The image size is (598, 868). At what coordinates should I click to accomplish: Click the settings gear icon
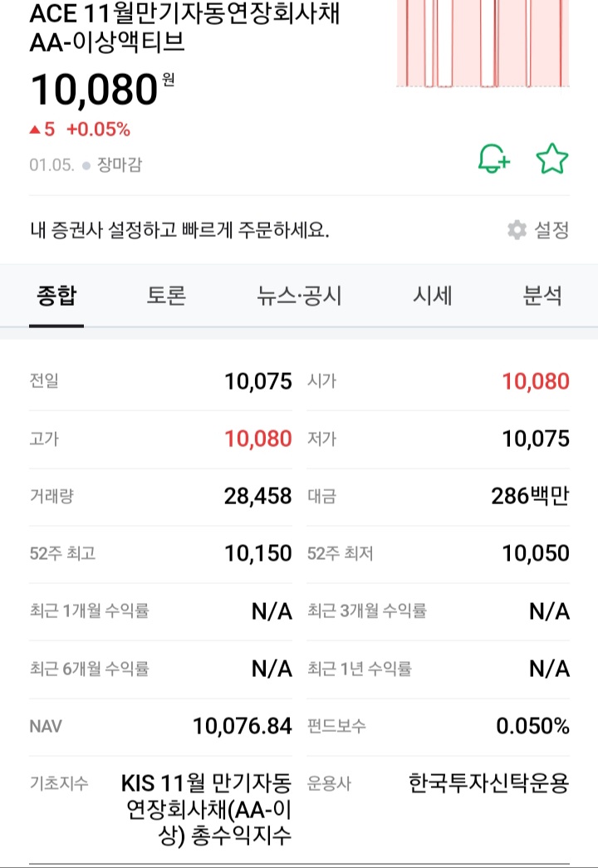[x=517, y=230]
